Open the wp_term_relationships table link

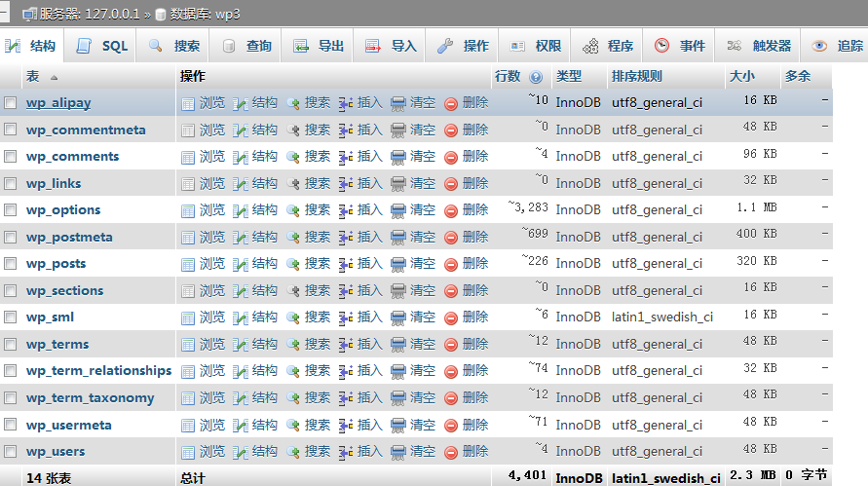coord(98,371)
